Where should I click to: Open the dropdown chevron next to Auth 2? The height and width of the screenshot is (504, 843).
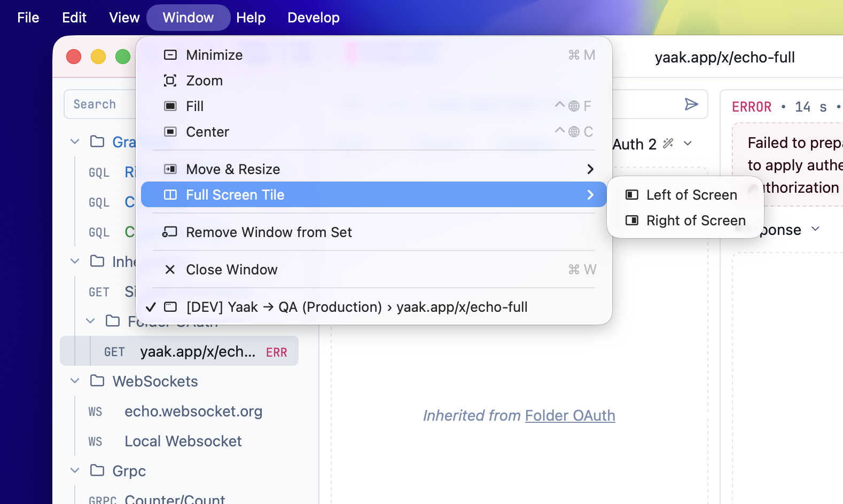pos(688,143)
